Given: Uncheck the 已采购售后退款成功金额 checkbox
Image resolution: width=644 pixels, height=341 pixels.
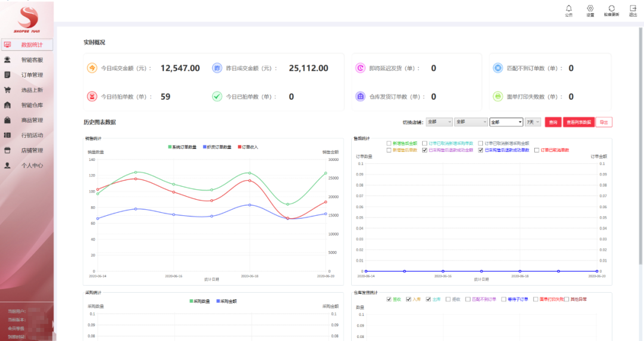Looking at the screenshot, I should click(425, 150).
